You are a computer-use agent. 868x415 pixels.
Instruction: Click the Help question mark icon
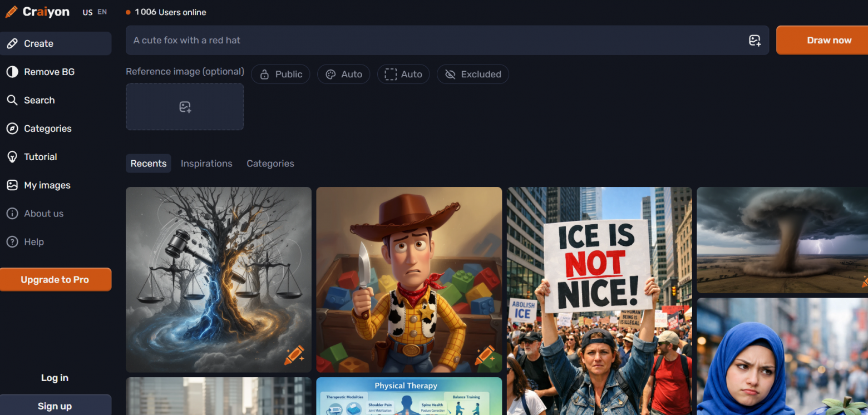[x=12, y=242]
